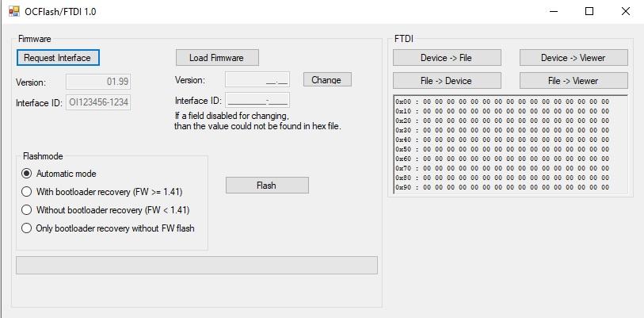The image size is (644, 318).
Task: Click File -> Device button
Action: point(447,81)
